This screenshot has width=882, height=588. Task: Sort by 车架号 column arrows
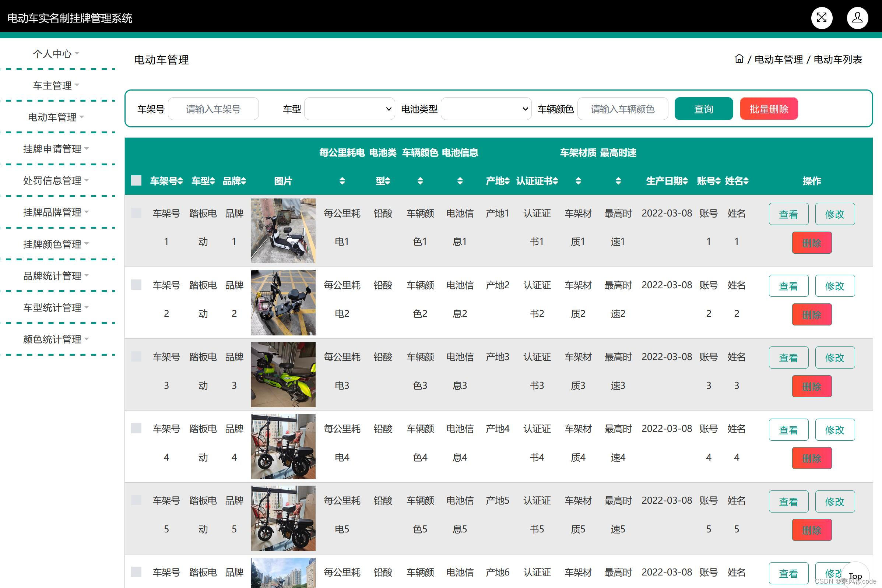point(180,181)
